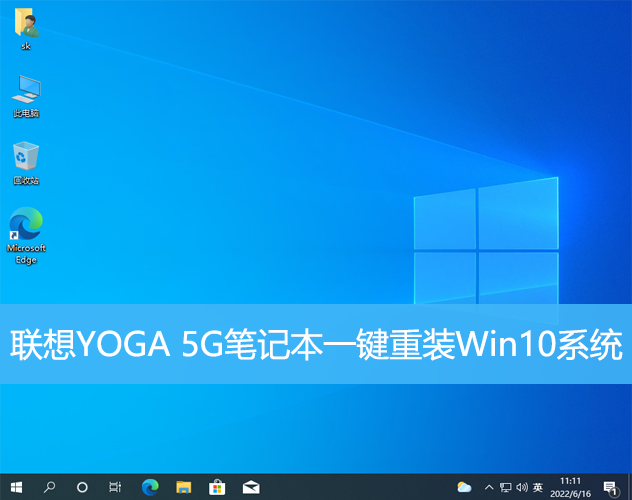Viewport: 632px width, 500px height.
Task: Click the Win10 reinstall title banner
Action: point(316,344)
